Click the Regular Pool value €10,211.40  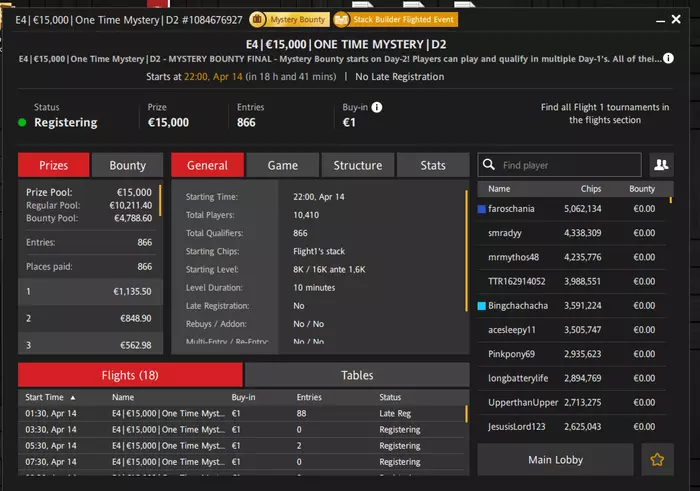pyautogui.click(x=131, y=205)
